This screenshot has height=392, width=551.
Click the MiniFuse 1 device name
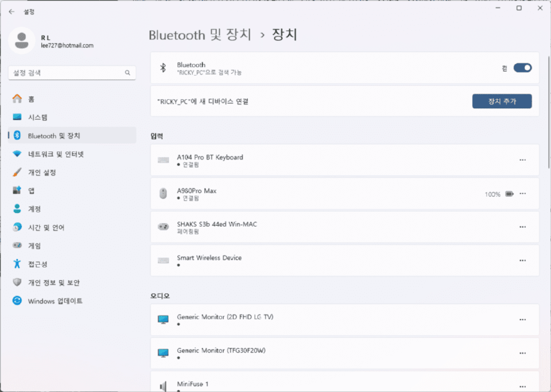click(x=193, y=384)
